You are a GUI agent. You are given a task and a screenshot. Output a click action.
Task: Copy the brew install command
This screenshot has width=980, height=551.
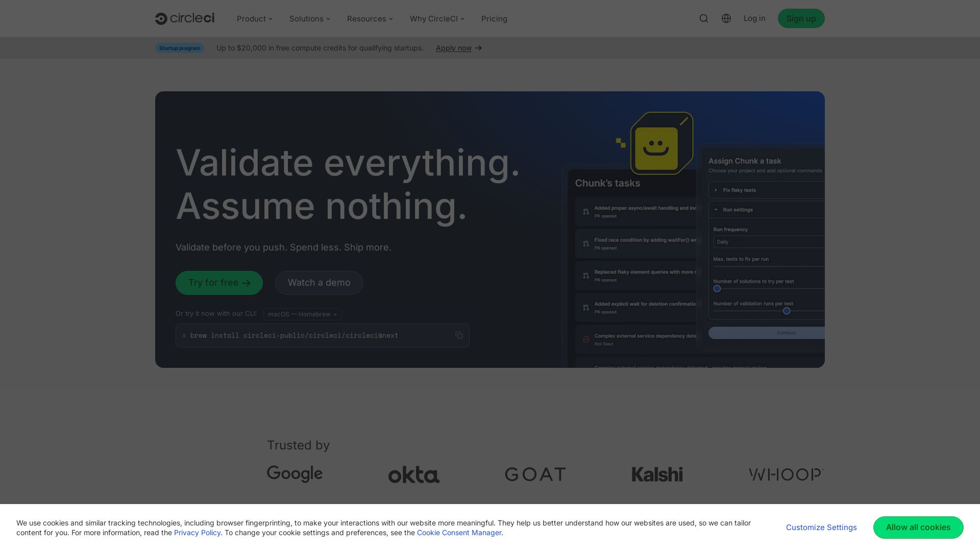point(459,335)
